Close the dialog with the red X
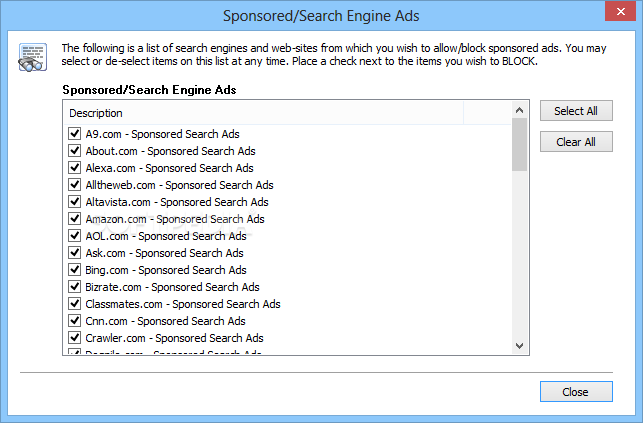The height and width of the screenshot is (423, 643). click(620, 11)
